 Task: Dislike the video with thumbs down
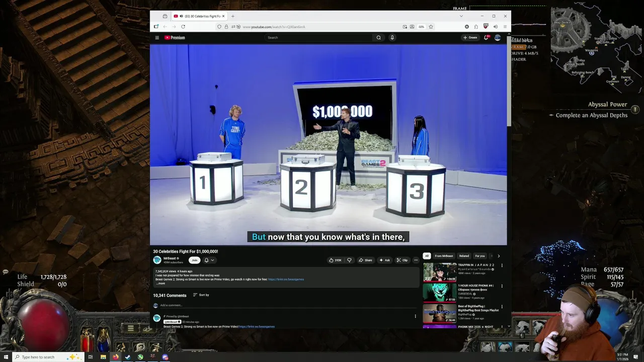349,260
